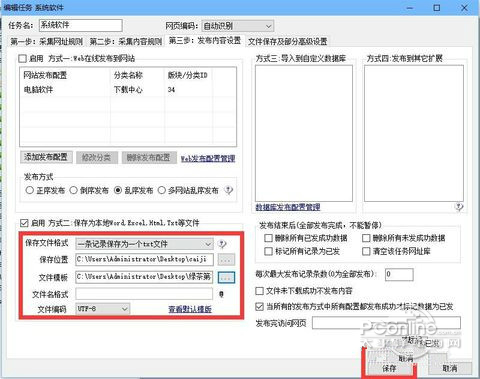
Task: Click the 网站发布配置 column header
Action: click(x=45, y=75)
